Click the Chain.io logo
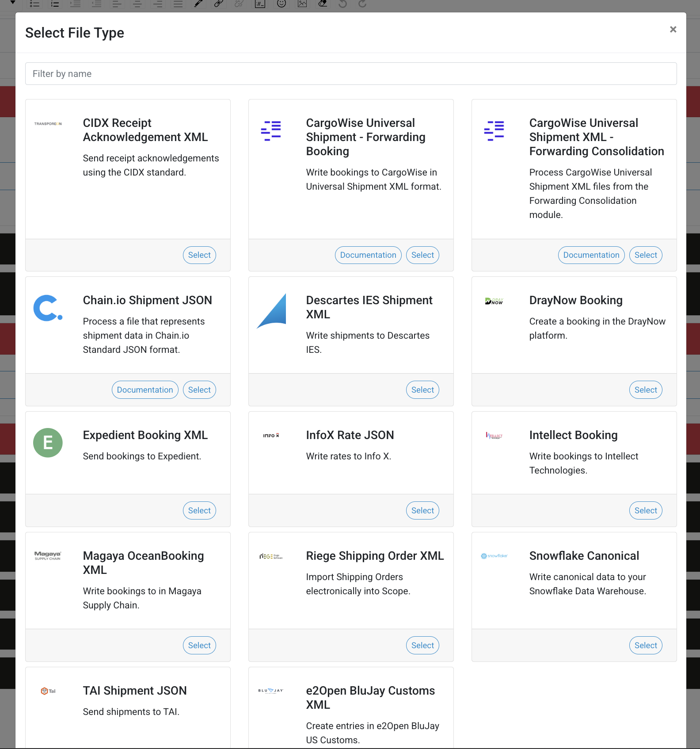The width and height of the screenshot is (700, 749). [48, 308]
